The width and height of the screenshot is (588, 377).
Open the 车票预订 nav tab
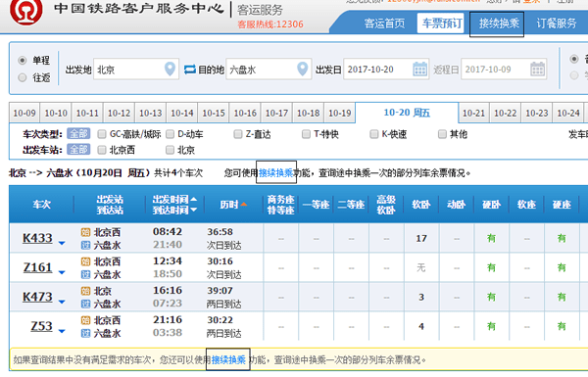coord(441,24)
